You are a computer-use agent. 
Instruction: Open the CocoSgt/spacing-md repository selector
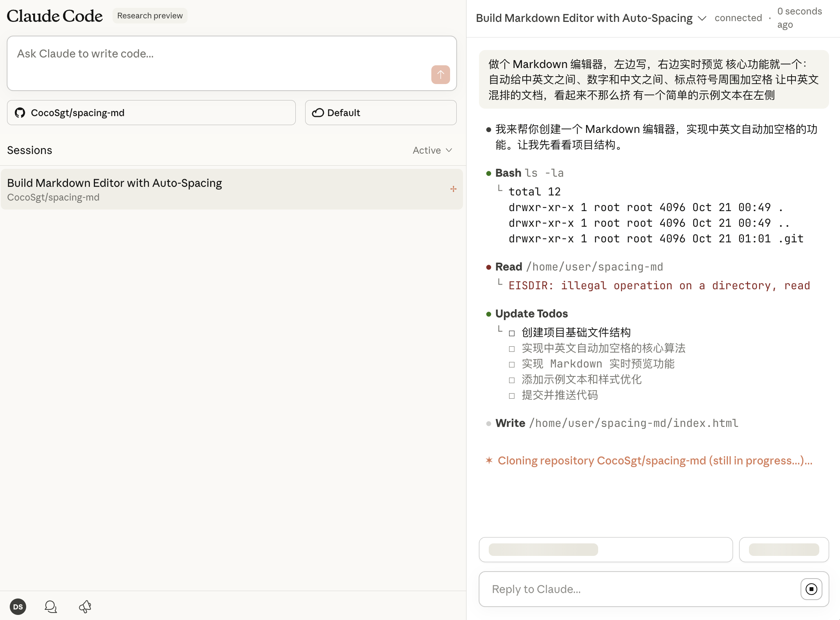coord(151,113)
